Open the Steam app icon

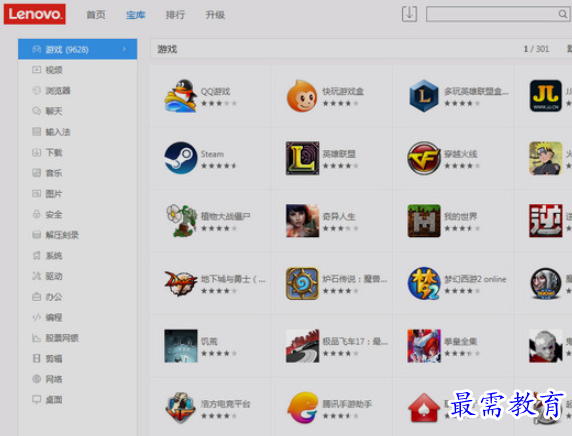point(181,158)
